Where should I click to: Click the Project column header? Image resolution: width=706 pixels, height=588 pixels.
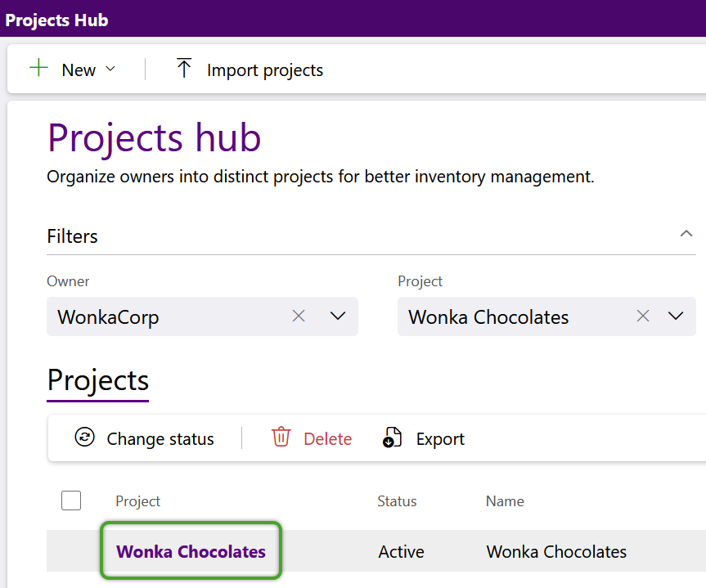tap(137, 501)
